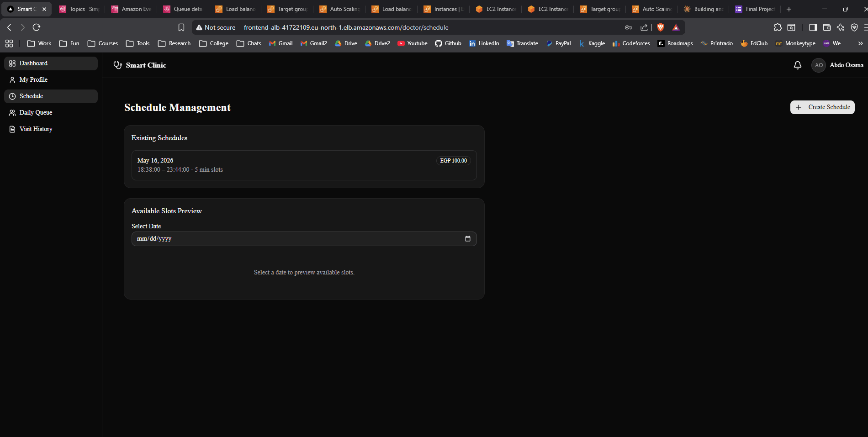Viewport: 868px width, 437px height.
Task: Open Translate bookmark
Action: pyautogui.click(x=522, y=43)
